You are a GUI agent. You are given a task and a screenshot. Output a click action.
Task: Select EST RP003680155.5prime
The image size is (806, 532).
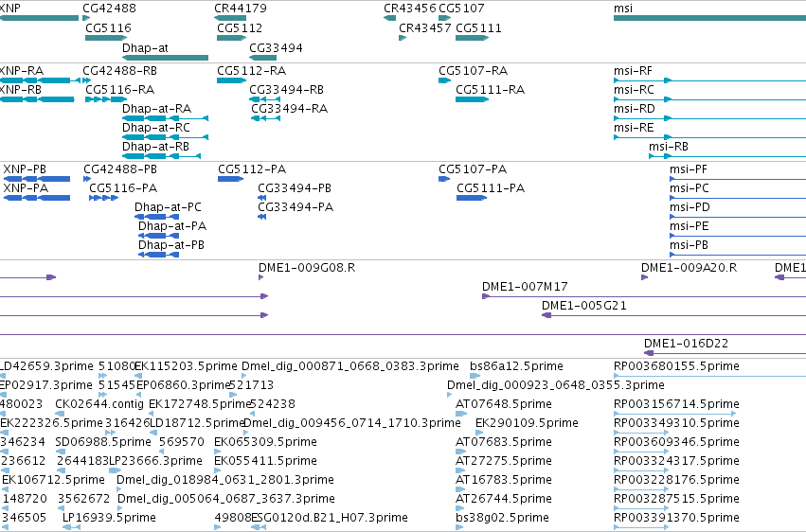[x=676, y=366]
